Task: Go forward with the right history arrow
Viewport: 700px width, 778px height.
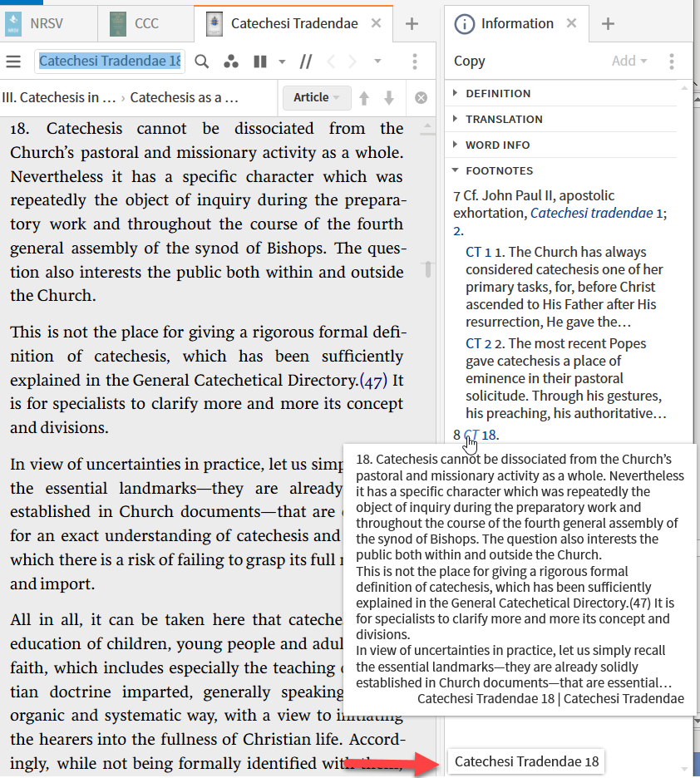Action: (352, 62)
